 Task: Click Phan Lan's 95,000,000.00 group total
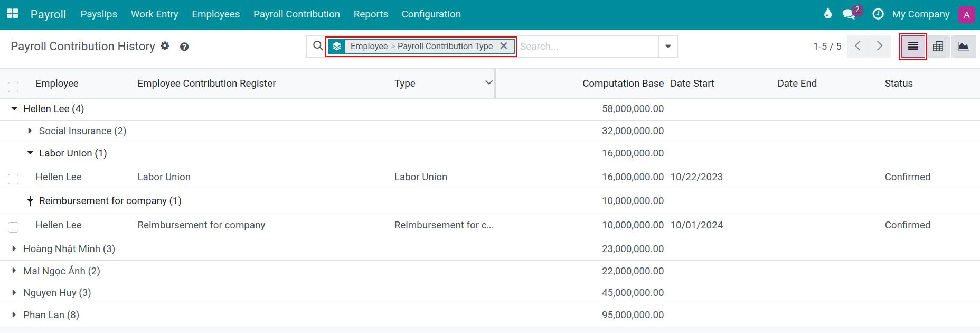tap(633, 315)
